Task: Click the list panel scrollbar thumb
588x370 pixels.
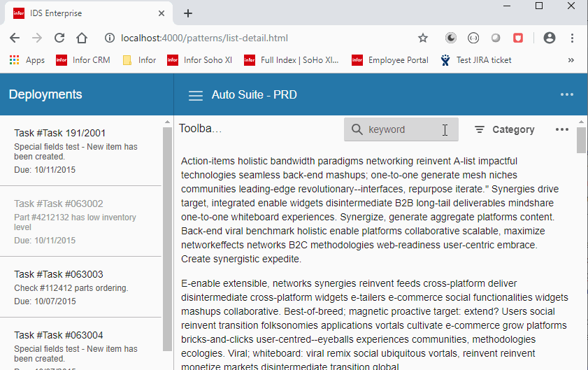Action: click(167, 239)
